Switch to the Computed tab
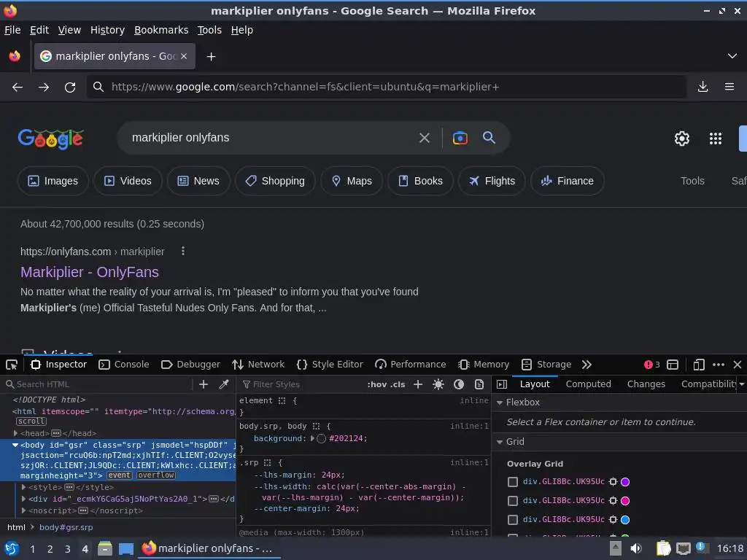 coord(589,384)
